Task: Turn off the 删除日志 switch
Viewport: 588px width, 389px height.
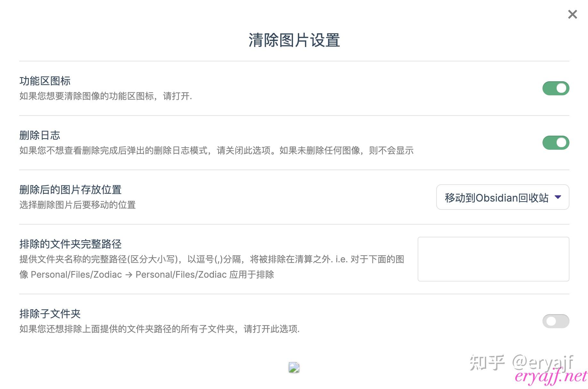Action: tap(556, 143)
